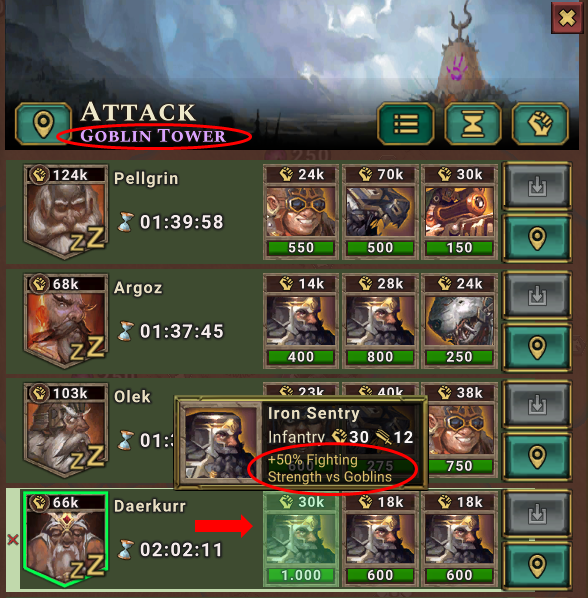Close the Attack panel with X
Viewport: 588px width, 598px height.
[x=567, y=18]
